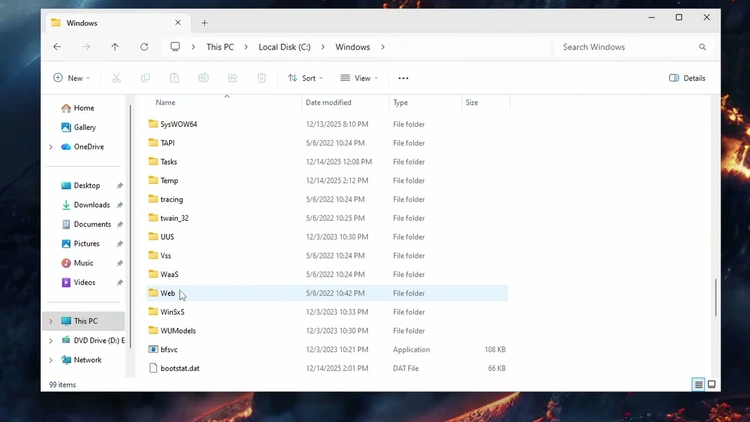Click chevron after This PC breadcrumb
The width and height of the screenshot is (750, 422).
click(x=246, y=47)
